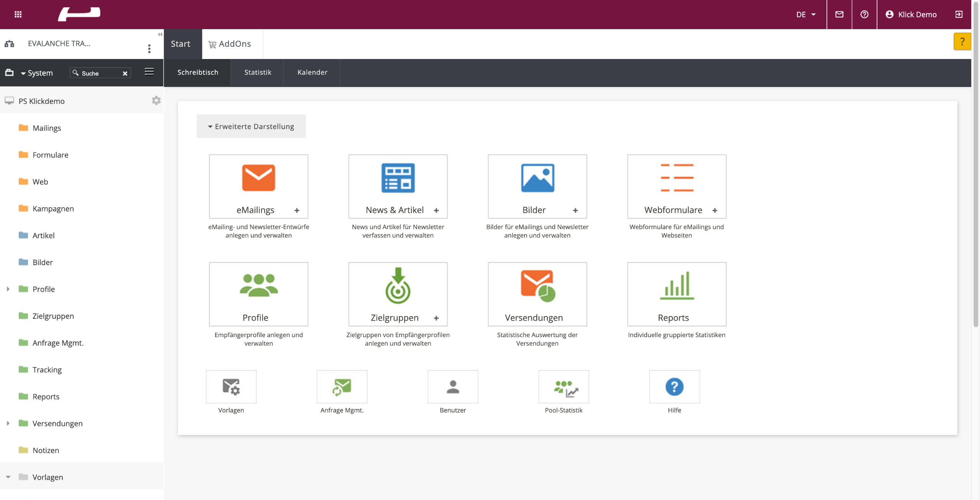Open the Zielgruppen folder in sidebar

[x=53, y=316]
